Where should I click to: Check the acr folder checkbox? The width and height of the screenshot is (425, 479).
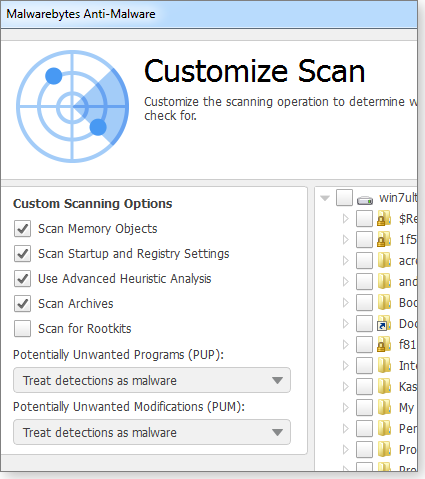point(364,261)
